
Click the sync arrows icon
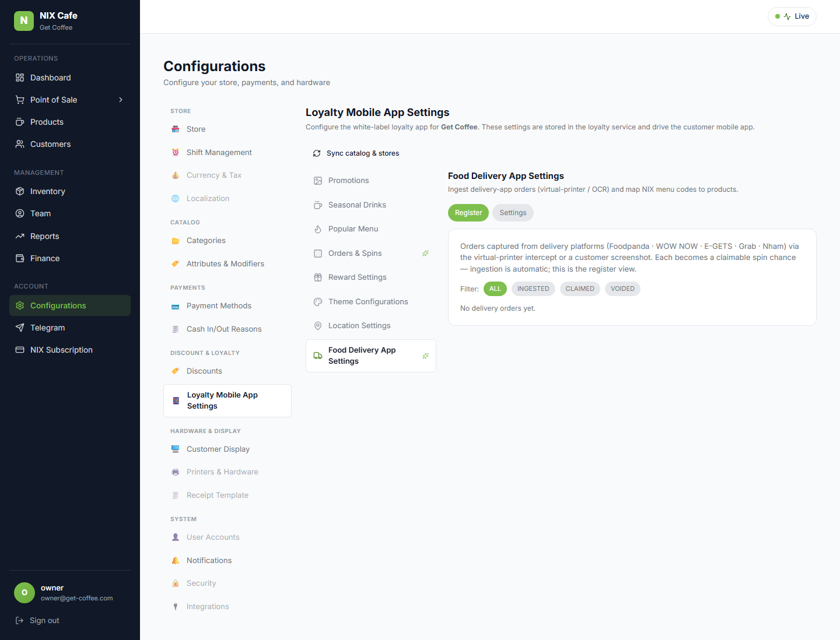click(317, 153)
